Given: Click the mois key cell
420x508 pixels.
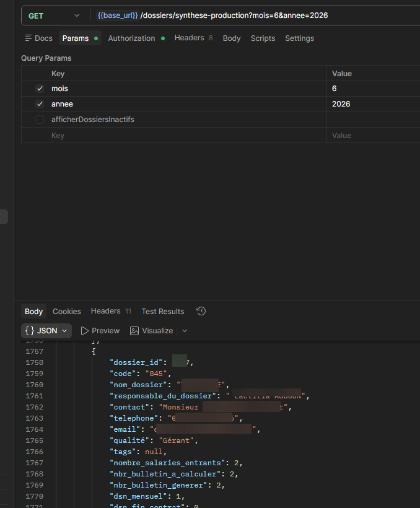Looking at the screenshot, I should [187, 89].
